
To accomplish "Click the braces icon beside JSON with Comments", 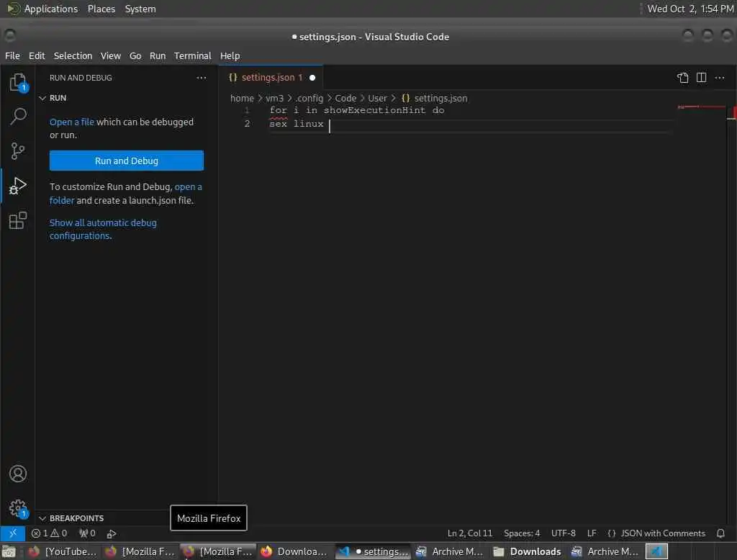I will click(612, 533).
